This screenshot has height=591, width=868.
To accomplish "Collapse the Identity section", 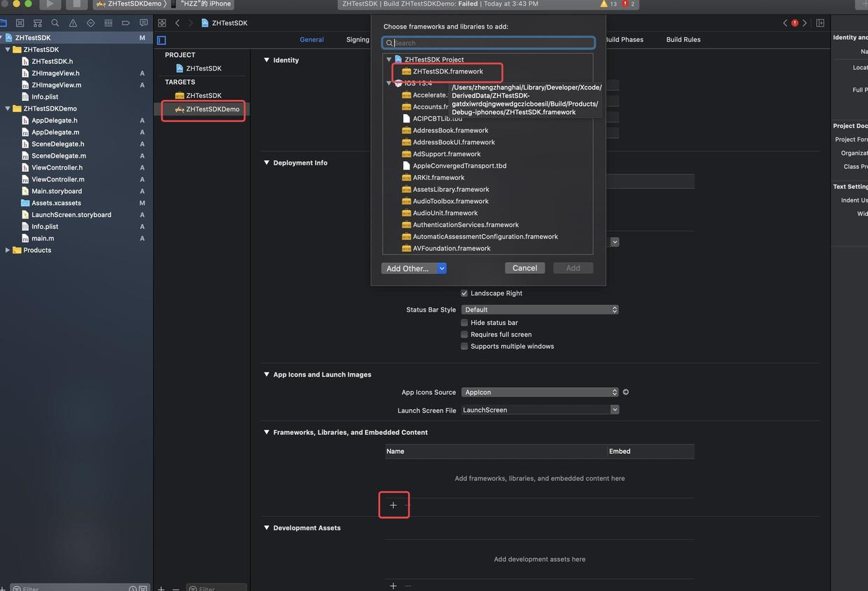I will (266, 60).
